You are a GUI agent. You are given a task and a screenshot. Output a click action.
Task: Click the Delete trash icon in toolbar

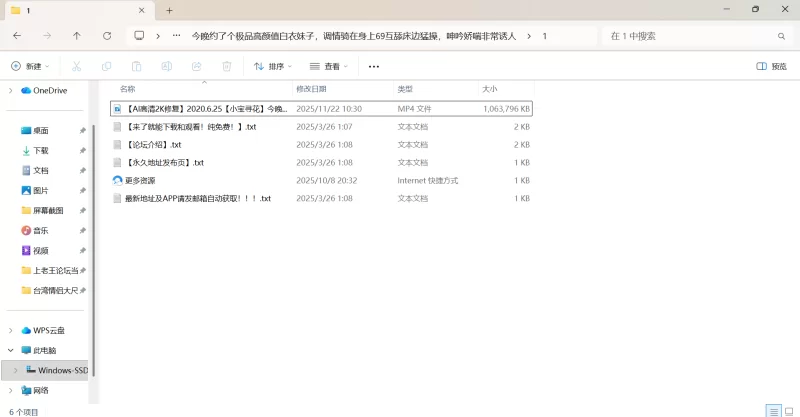(x=227, y=66)
